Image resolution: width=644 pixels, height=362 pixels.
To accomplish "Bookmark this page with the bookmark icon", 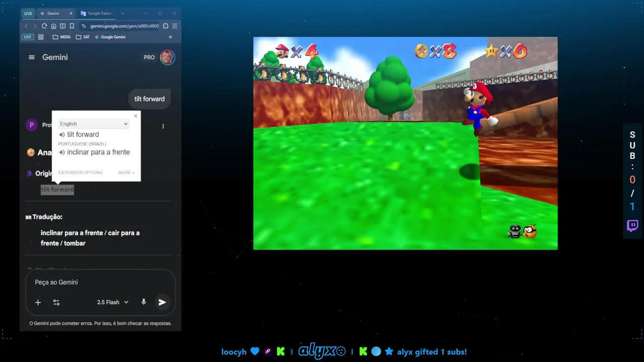I will point(71,26).
